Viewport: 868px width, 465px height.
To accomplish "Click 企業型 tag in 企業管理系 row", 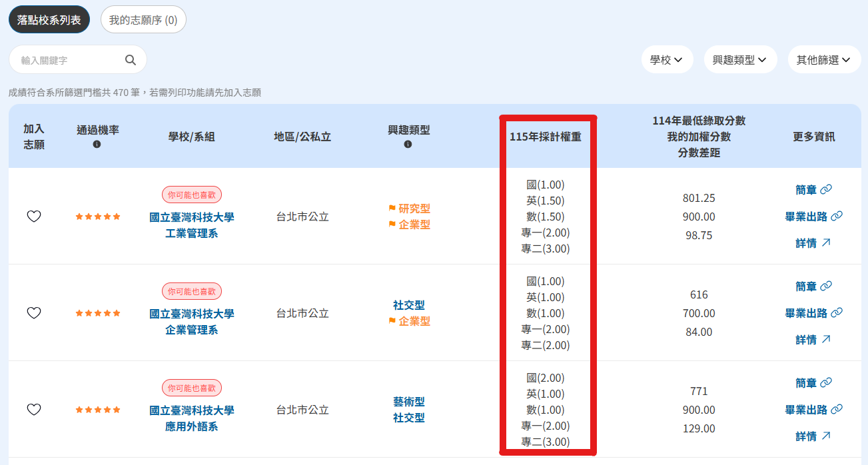I will click(x=409, y=321).
